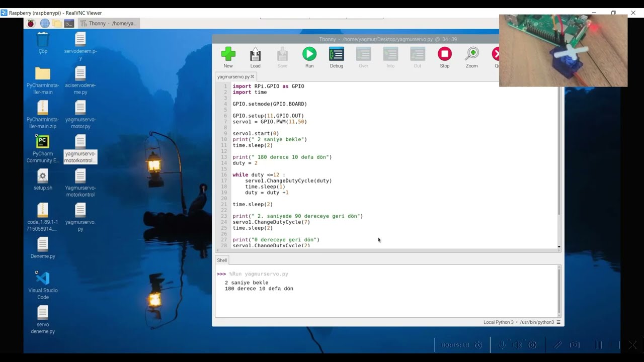
Task: Click the Save toolbar icon
Action: click(x=282, y=58)
